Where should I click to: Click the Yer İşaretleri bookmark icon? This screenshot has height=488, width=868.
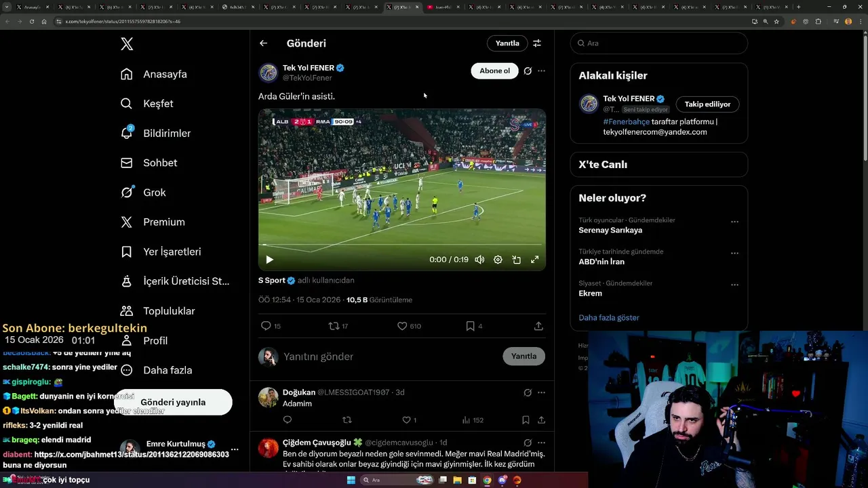click(127, 251)
